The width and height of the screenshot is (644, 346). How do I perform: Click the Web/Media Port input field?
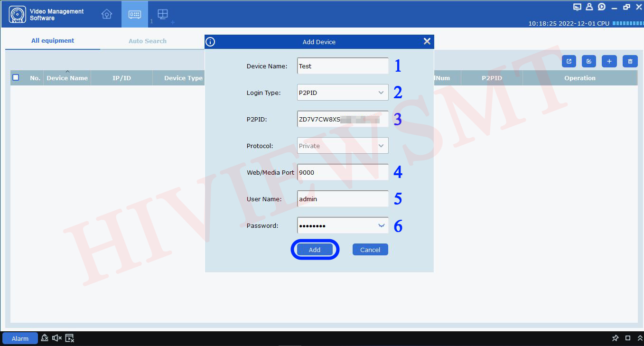[343, 172]
